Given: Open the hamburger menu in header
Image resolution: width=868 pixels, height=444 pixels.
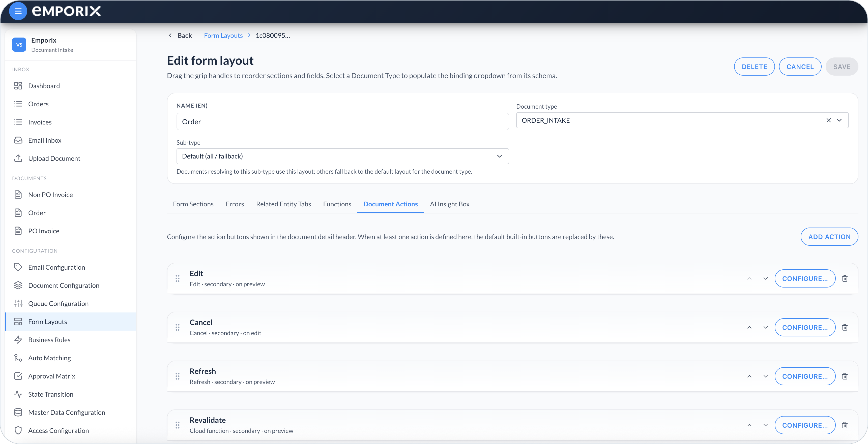Looking at the screenshot, I should (x=18, y=11).
